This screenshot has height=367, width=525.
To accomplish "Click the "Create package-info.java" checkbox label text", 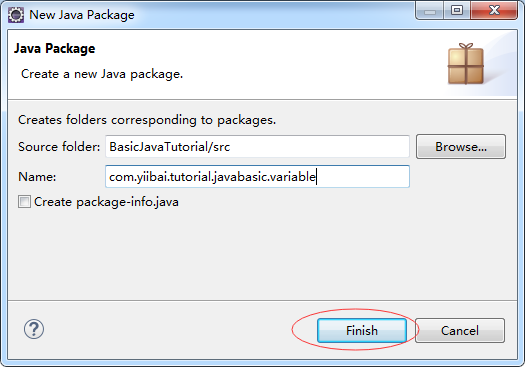I will point(106,202).
